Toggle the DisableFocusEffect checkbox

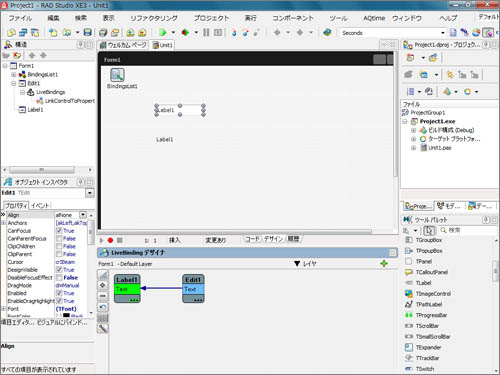coord(59,277)
